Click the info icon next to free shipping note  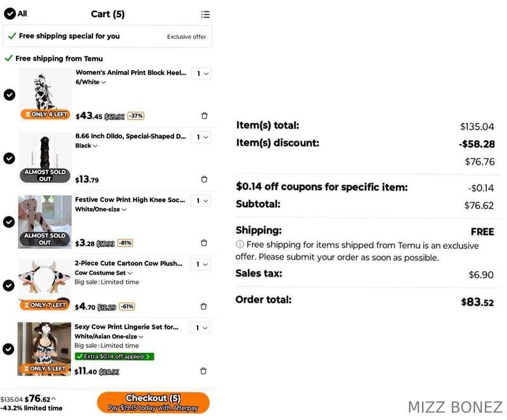240,244
